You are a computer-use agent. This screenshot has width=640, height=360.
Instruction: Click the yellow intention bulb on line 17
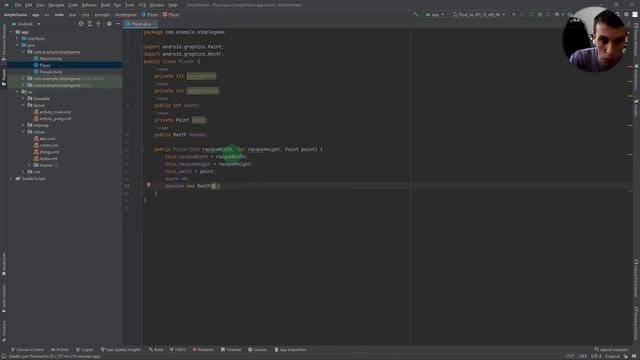[149, 185]
